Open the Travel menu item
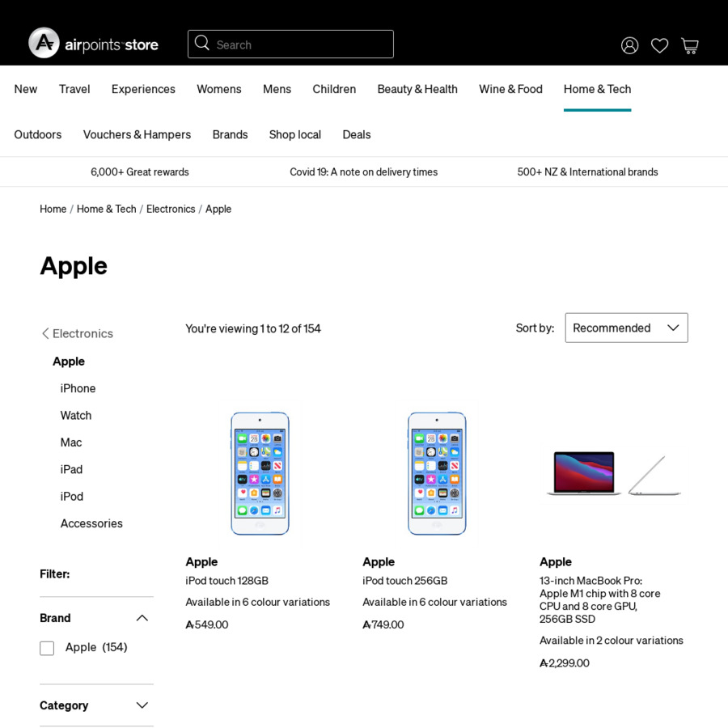This screenshot has width=728, height=728. 74,89
